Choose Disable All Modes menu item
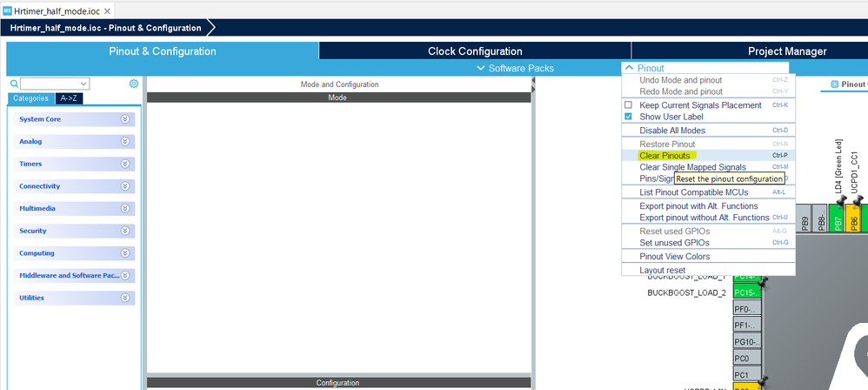Image resolution: width=868 pixels, height=390 pixels. [x=708, y=131]
